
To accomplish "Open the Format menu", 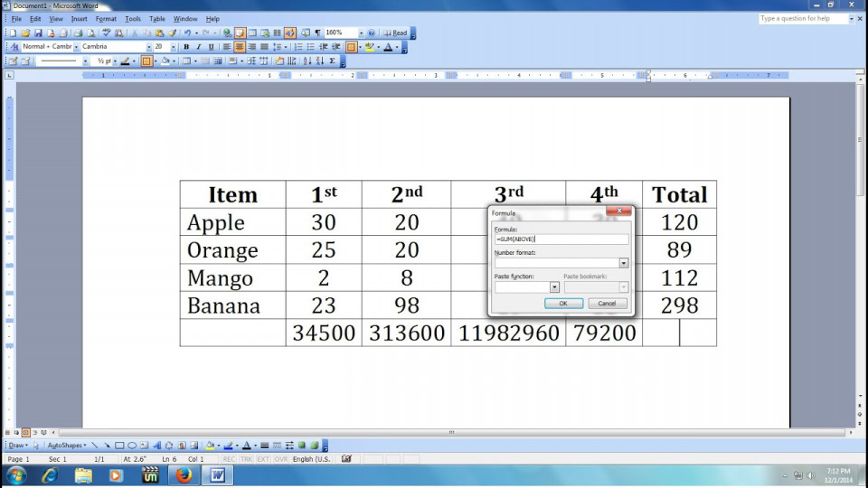I will tap(106, 19).
